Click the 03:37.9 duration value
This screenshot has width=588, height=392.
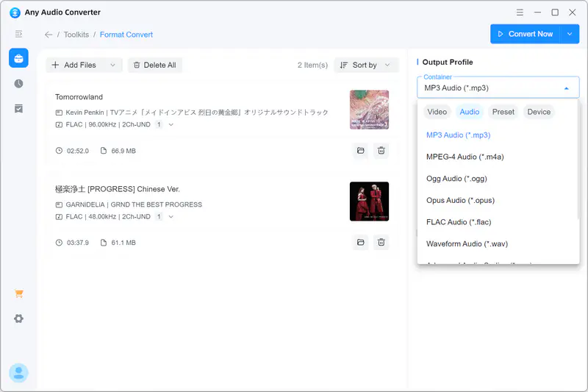click(78, 243)
